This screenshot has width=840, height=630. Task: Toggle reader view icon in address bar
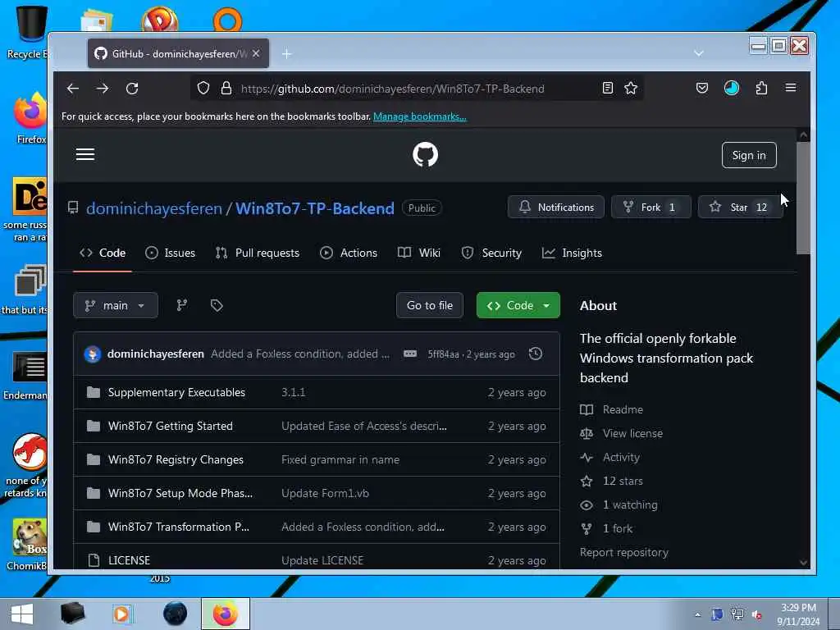608,89
